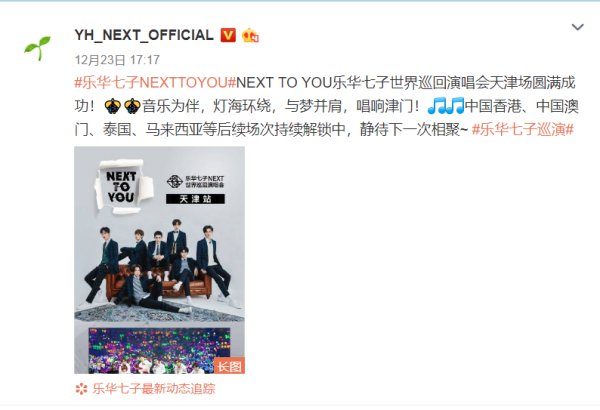Click the second bee emoji in the post

[133, 106]
